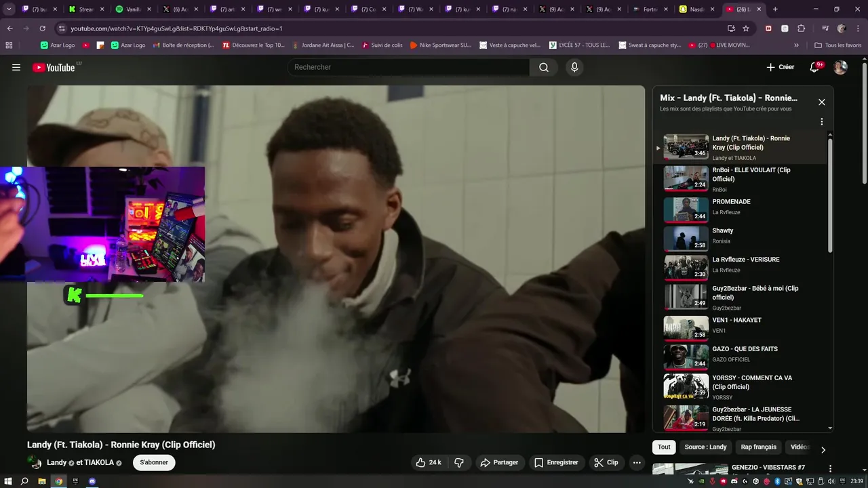Screen dimensions: 868x488
Task: Select the Source : Landy chip
Action: point(705,447)
